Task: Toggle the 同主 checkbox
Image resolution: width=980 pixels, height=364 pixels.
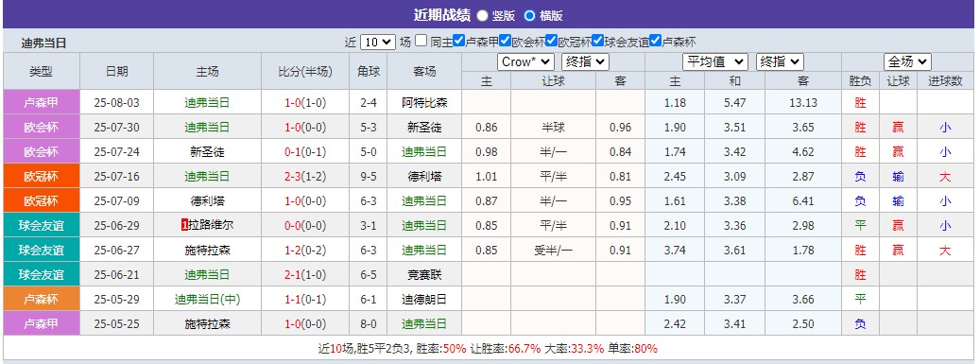Action: coord(421,42)
